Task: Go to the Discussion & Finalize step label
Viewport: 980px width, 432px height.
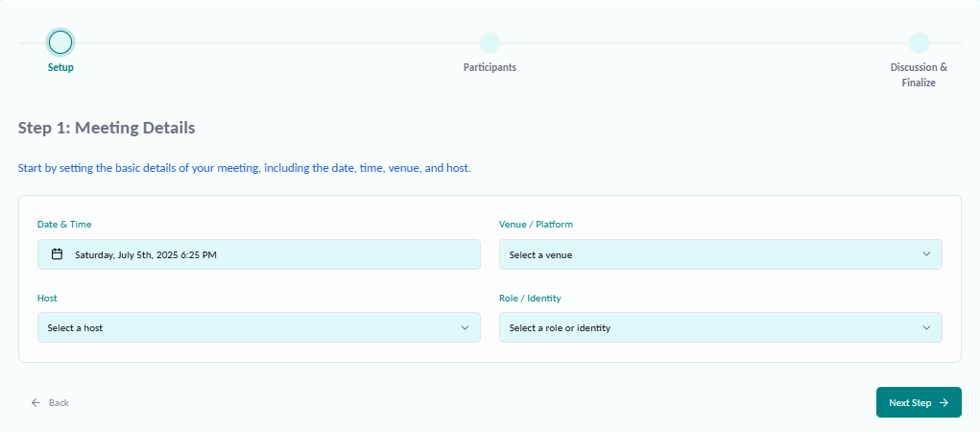Action: point(919,75)
